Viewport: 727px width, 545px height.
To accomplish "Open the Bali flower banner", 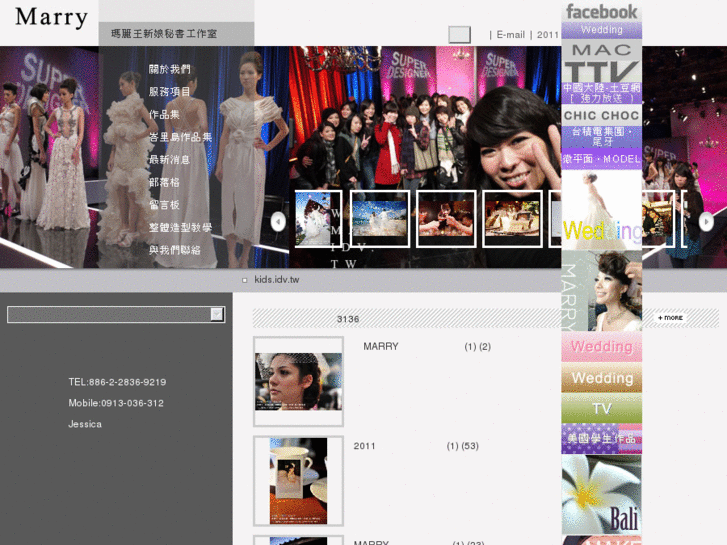I will click(601, 494).
